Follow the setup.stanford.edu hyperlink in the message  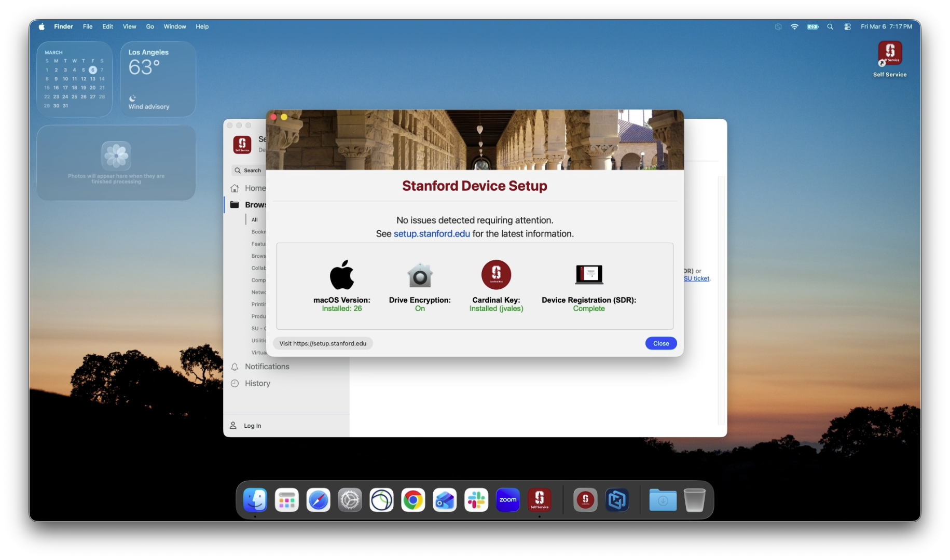tap(432, 234)
